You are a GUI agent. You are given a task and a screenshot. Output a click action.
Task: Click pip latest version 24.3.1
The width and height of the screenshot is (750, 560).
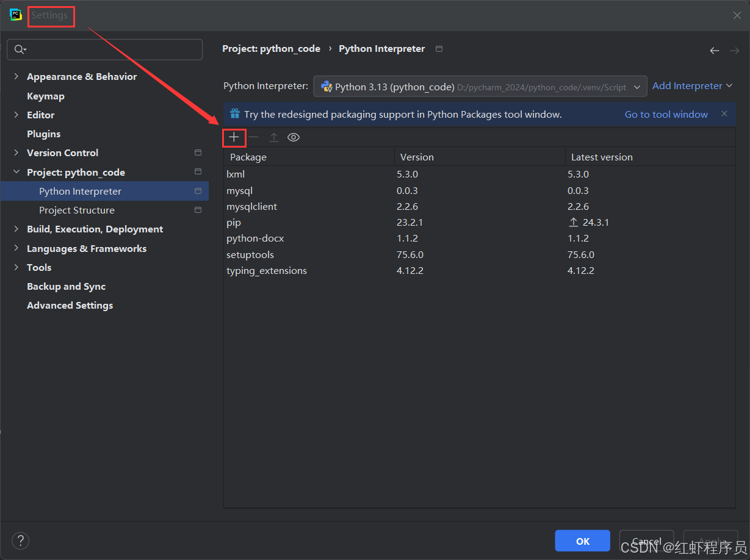(596, 223)
